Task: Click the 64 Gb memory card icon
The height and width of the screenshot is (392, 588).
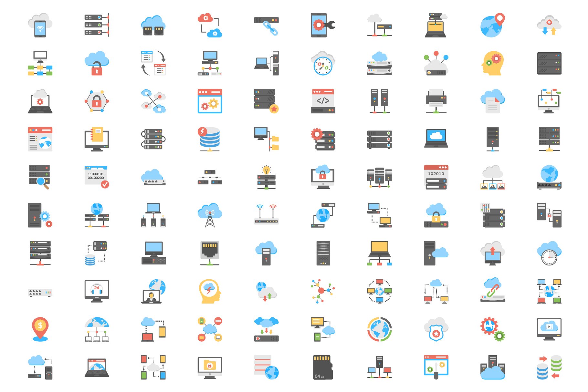Action: (323, 367)
